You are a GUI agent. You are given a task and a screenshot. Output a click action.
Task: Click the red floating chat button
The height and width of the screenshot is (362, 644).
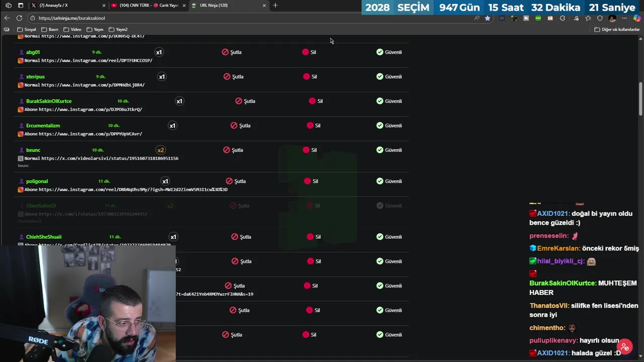click(624, 346)
